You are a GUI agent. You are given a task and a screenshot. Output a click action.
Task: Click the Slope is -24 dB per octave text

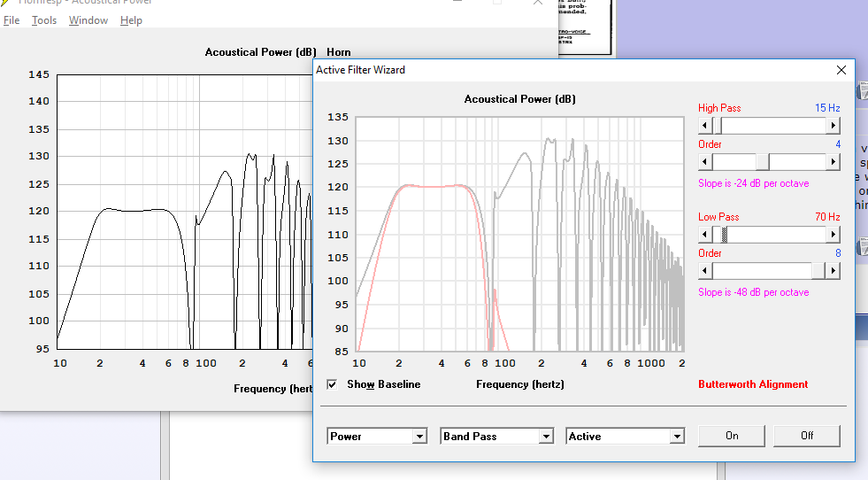pos(753,183)
